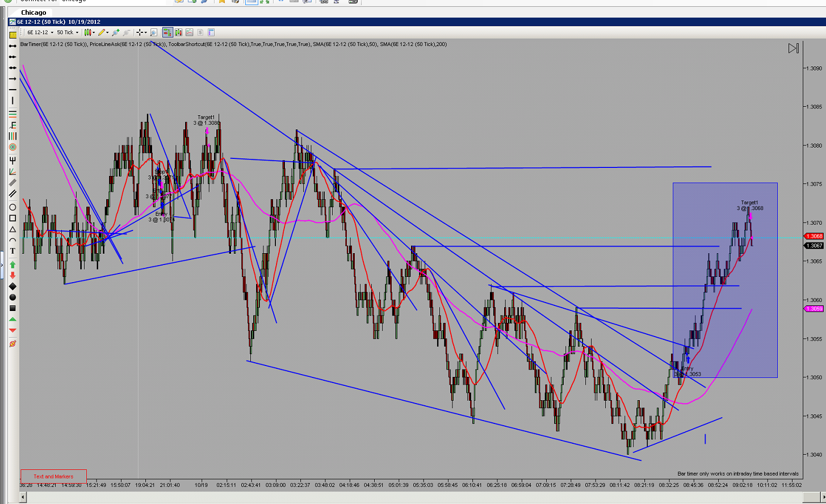This screenshot has width=826, height=504.
Task: Click the red Text and Markers box
Action: [x=53, y=477]
